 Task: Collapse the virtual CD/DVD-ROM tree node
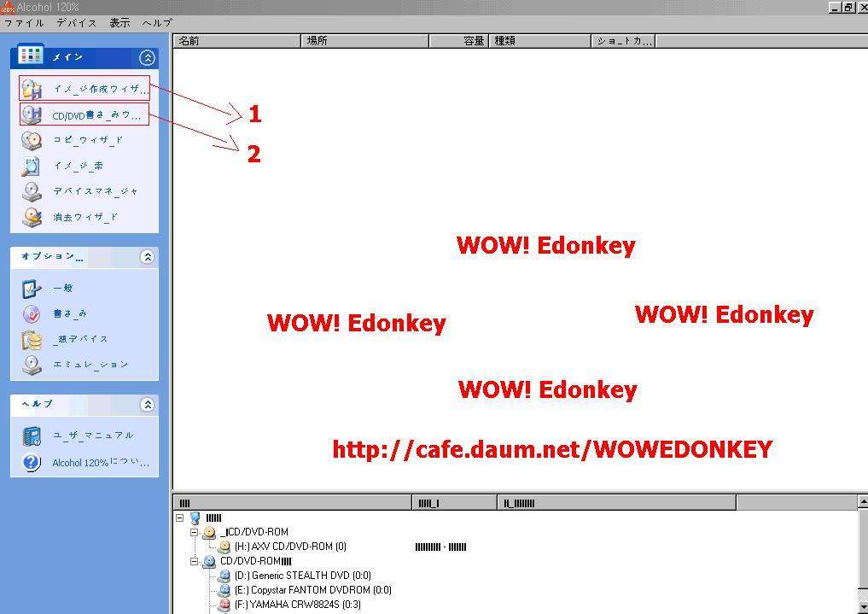click(194, 532)
